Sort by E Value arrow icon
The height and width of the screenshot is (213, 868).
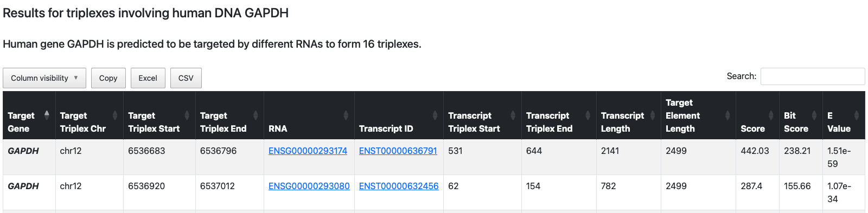(857, 115)
